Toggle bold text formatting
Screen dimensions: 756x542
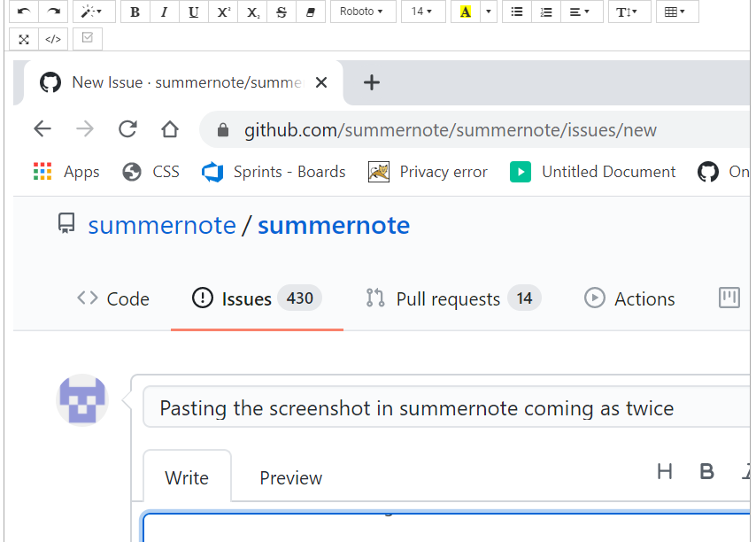pos(135,12)
